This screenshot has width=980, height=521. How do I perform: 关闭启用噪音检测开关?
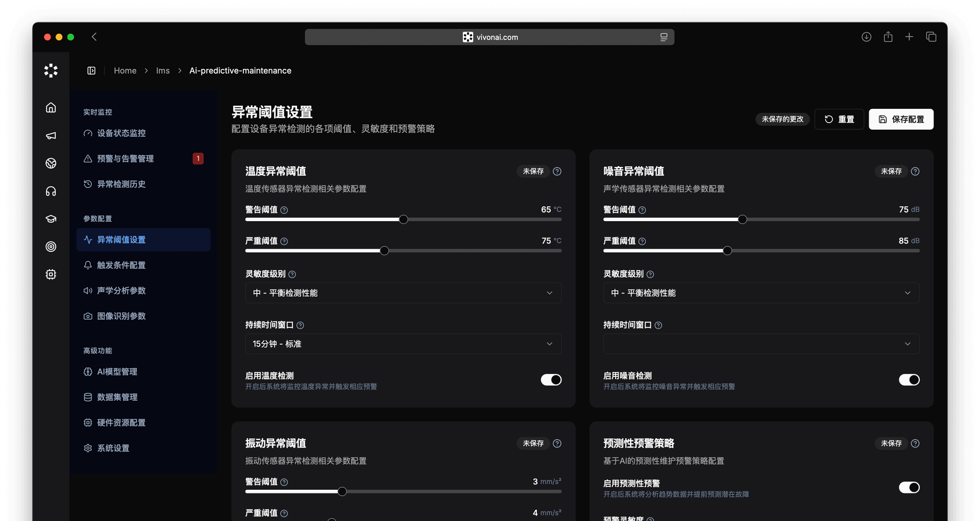(x=909, y=380)
